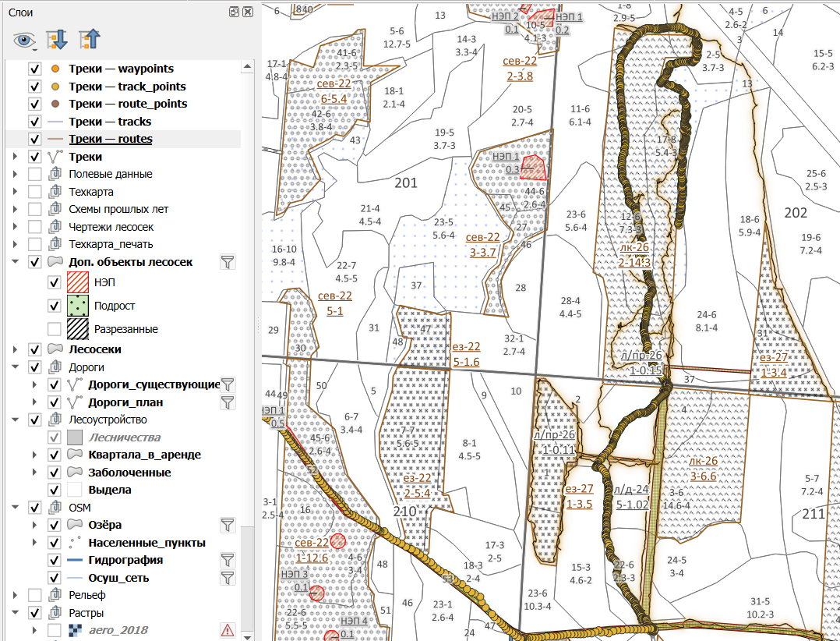The image size is (840, 641).
Task: Click the Лесоустройство group icon
Action: point(55,420)
